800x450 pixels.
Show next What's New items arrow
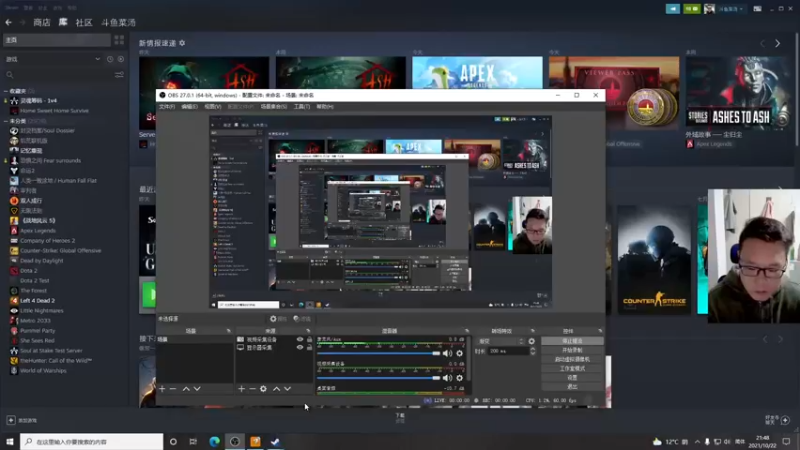pyautogui.click(x=778, y=43)
